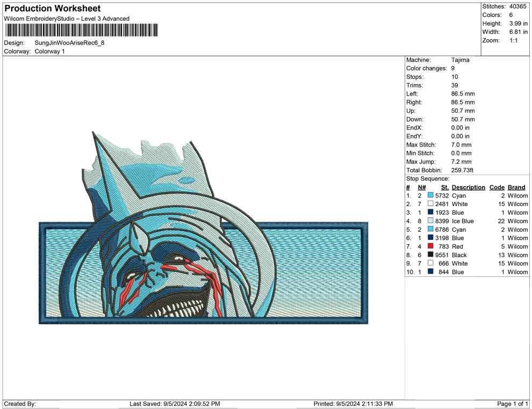Click the Black swatch in stop row 8
The image size is (532, 409).
tap(430, 254)
